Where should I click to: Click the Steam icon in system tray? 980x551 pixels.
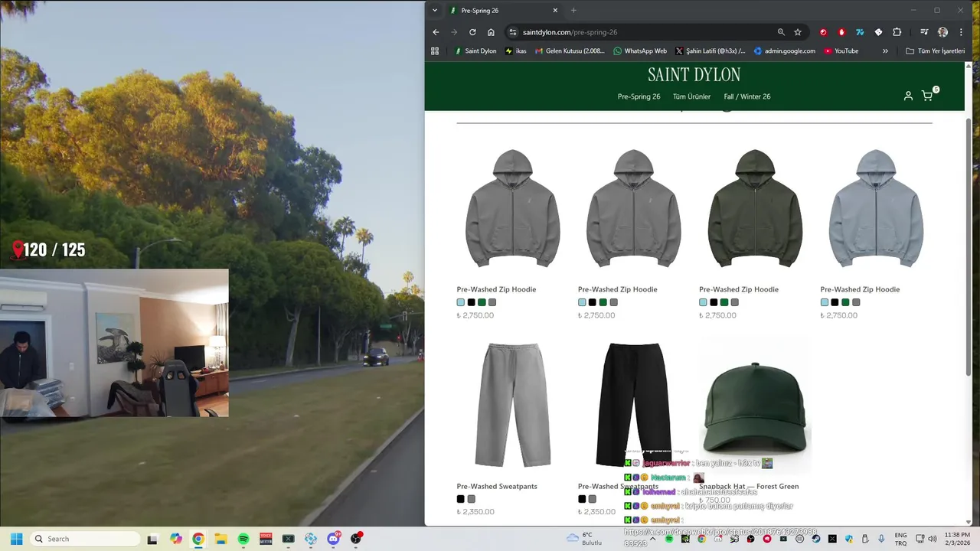[816, 539]
